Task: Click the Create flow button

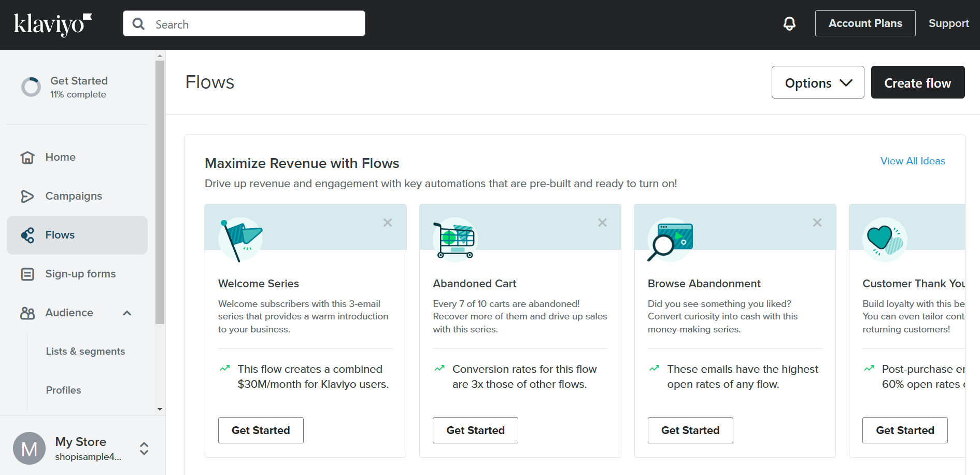Action: pyautogui.click(x=918, y=82)
